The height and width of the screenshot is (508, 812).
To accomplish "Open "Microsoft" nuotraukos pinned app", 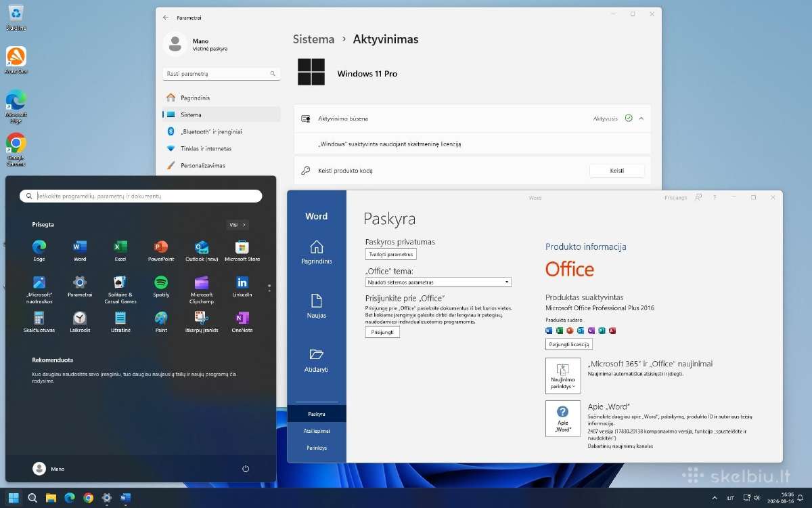I will point(39,289).
